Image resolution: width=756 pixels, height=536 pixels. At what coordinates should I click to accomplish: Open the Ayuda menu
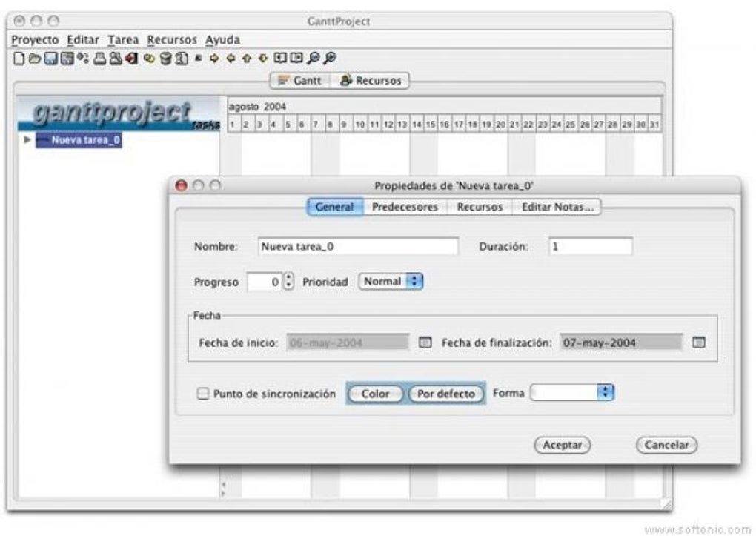222,40
